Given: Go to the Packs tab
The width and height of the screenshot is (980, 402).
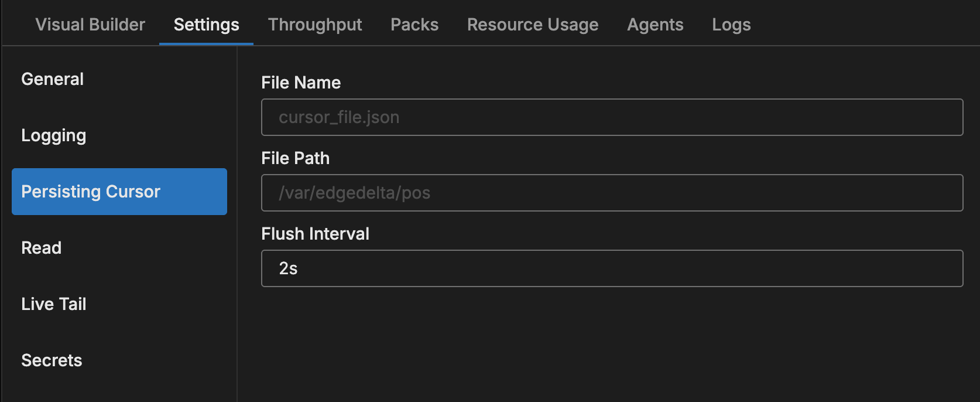Looking at the screenshot, I should coord(414,25).
